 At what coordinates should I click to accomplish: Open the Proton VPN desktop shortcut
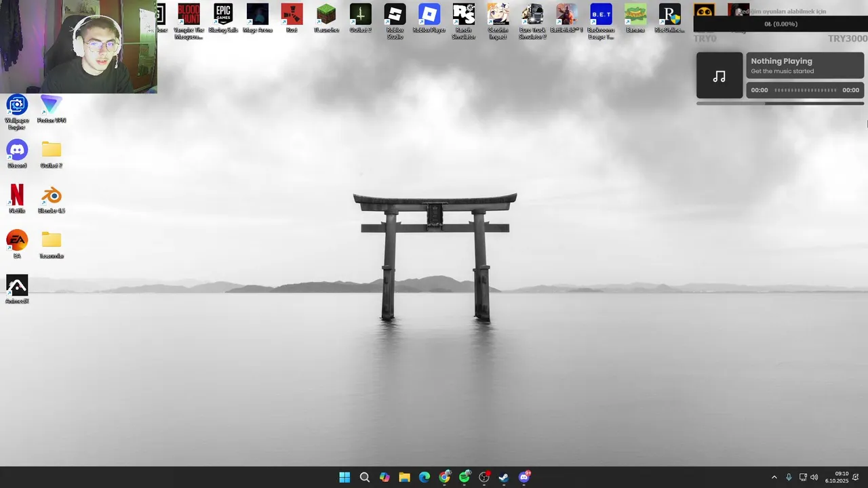pos(52,109)
